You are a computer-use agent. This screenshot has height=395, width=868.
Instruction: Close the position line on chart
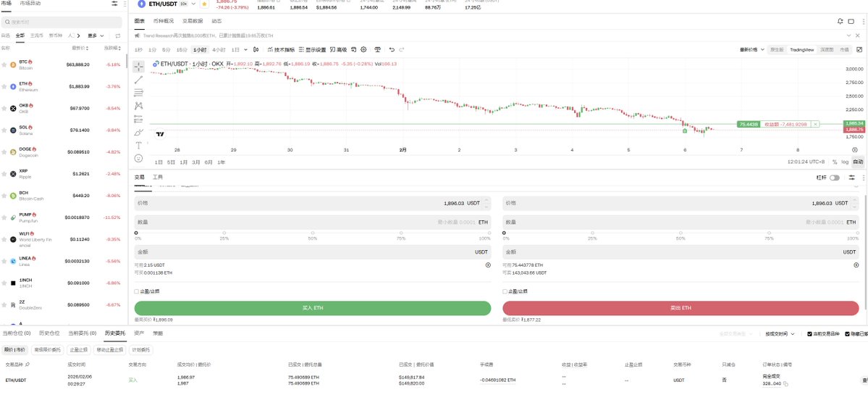point(815,124)
